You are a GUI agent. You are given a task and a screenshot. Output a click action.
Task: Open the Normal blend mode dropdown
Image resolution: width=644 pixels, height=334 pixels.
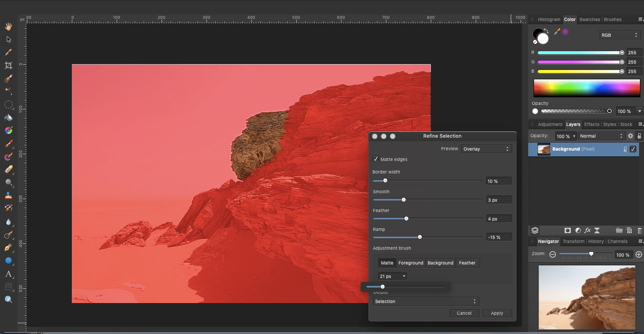(x=600, y=136)
